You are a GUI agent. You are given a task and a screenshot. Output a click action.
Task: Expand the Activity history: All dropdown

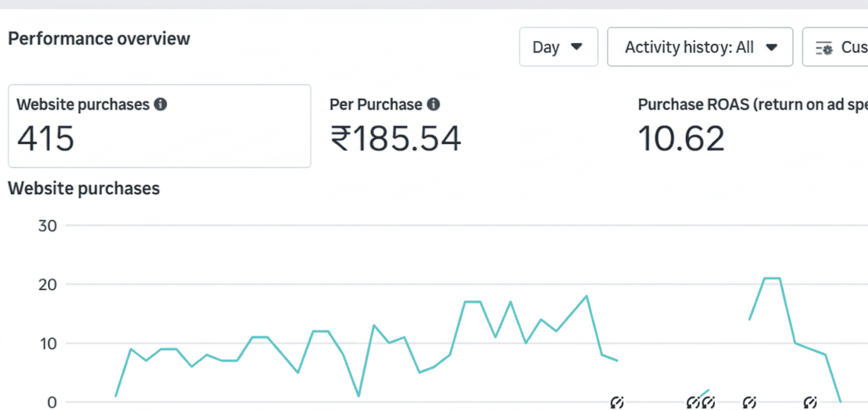point(699,47)
